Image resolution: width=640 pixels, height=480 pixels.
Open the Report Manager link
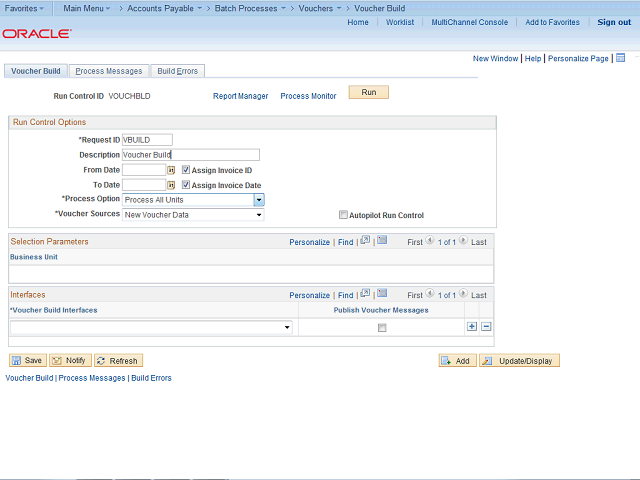click(240, 96)
